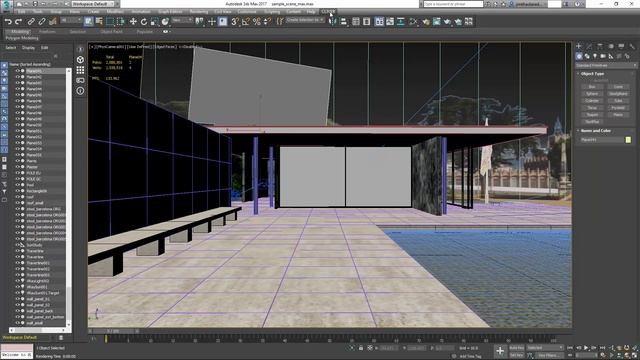Click the info icon in the viewport side strip
The height and width of the screenshot is (360, 640).
click(80, 91)
